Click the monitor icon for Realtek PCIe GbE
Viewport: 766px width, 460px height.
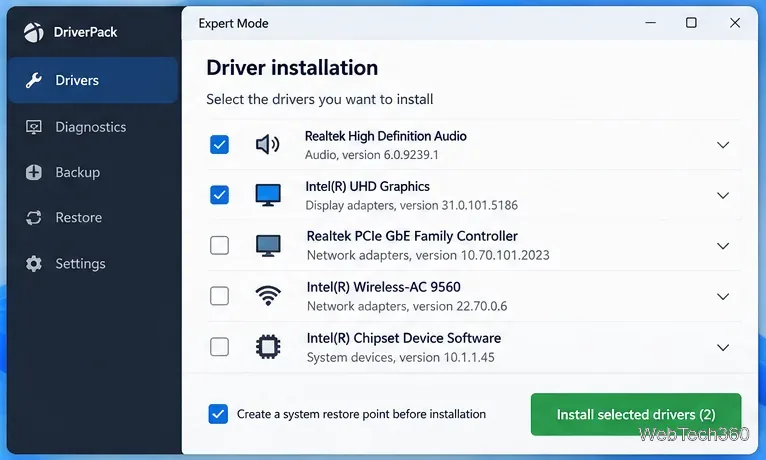click(x=268, y=246)
